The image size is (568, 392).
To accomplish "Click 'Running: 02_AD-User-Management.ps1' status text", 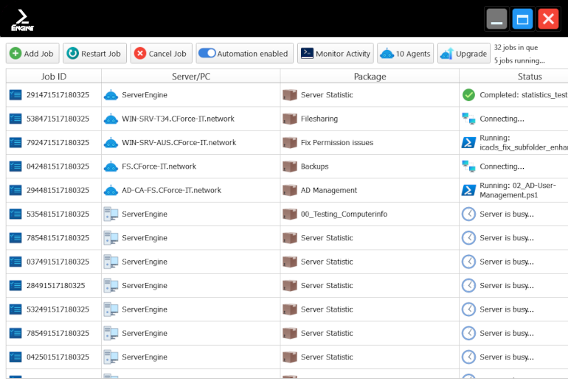I will tap(517, 190).
